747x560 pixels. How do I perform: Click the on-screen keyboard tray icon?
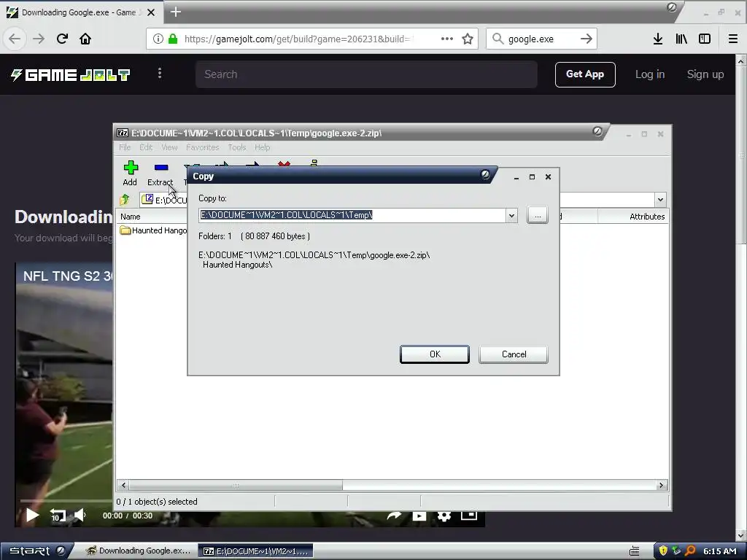click(634, 551)
